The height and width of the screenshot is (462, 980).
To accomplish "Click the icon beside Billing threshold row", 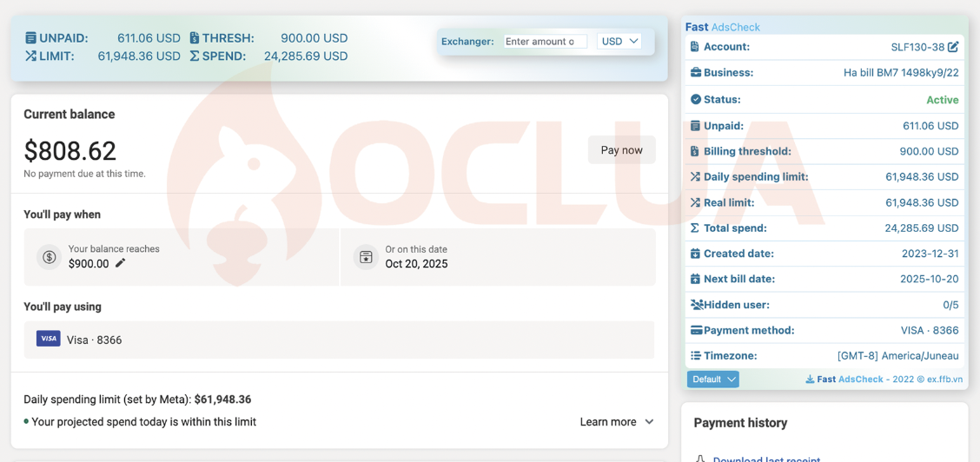I will coord(695,151).
